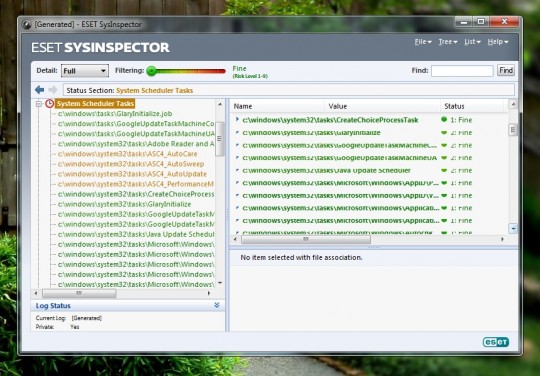Open the Detail level dropdown
Screen dimensions: 540x376
point(85,71)
